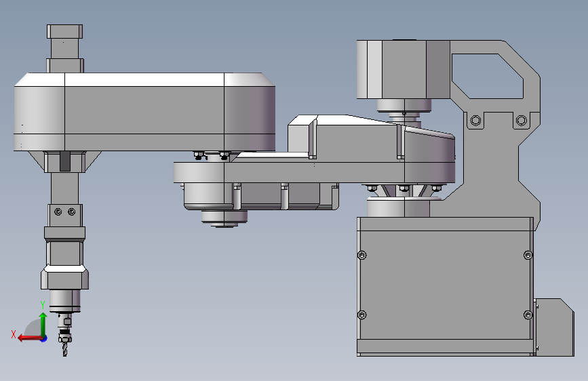Screen dimensions: 588x381
Task: Select the large base cabinet front face
Action: pos(445,285)
